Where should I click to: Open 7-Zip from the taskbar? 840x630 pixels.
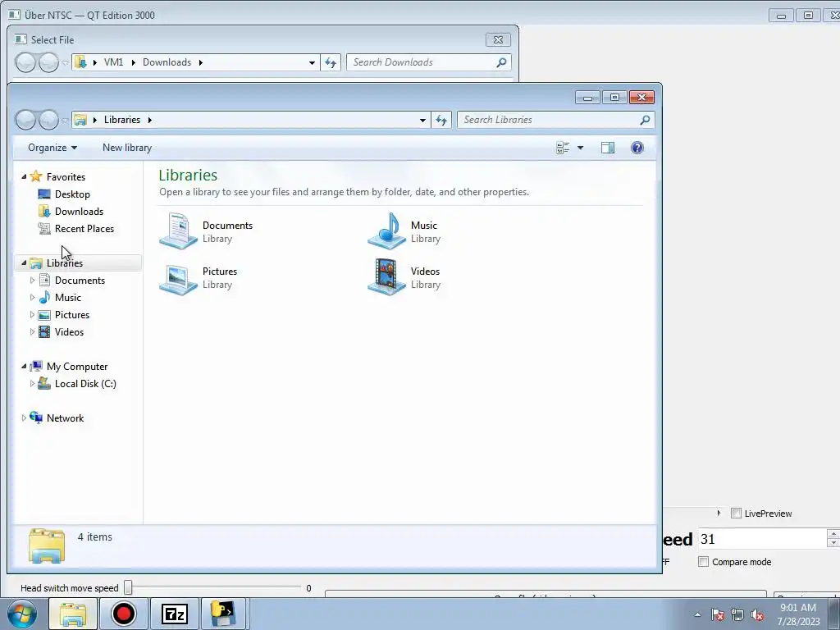[175, 614]
